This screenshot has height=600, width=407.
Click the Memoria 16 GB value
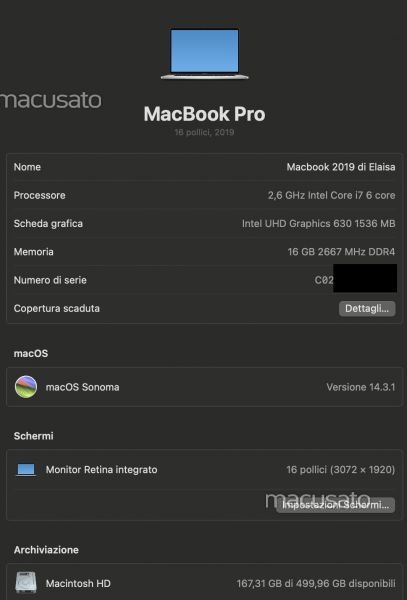point(341,252)
